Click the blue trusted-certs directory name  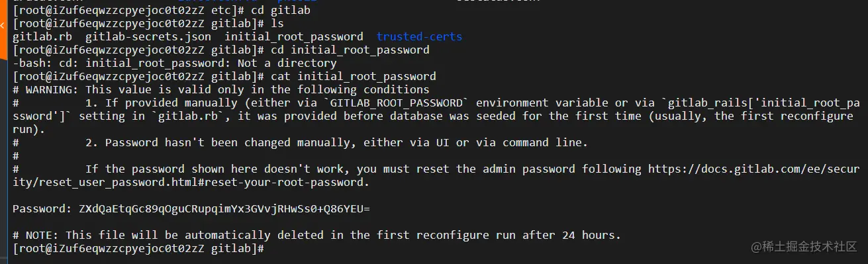(419, 37)
